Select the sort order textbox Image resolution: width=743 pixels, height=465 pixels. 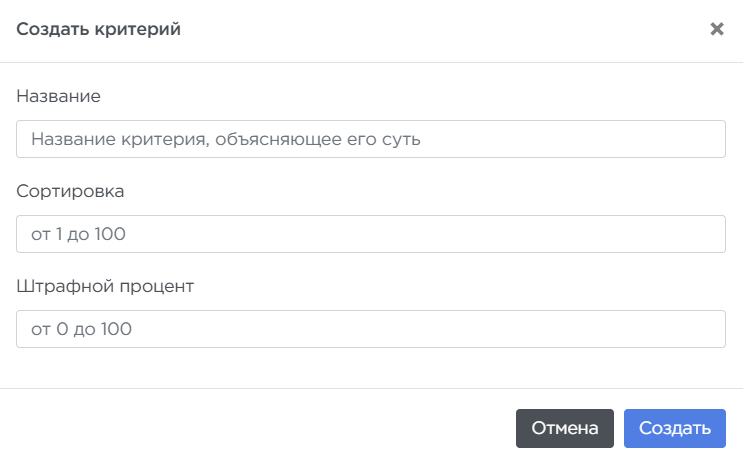pyautogui.click(x=370, y=234)
